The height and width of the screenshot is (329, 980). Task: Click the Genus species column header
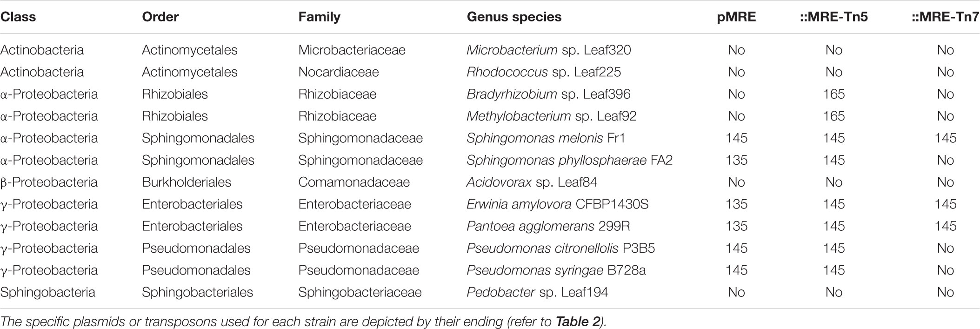click(x=514, y=17)
